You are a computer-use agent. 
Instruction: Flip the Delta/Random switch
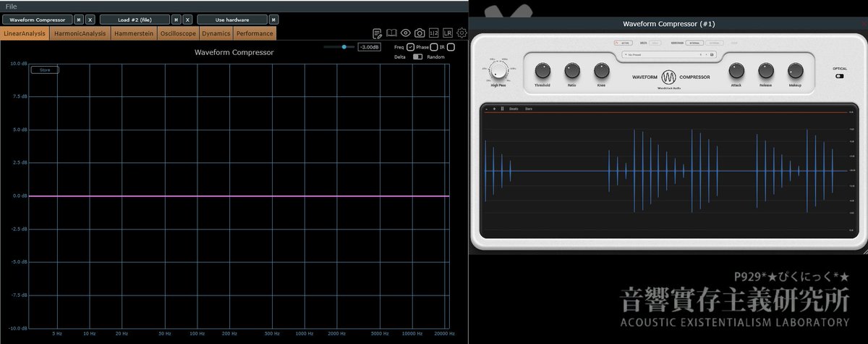(417, 57)
